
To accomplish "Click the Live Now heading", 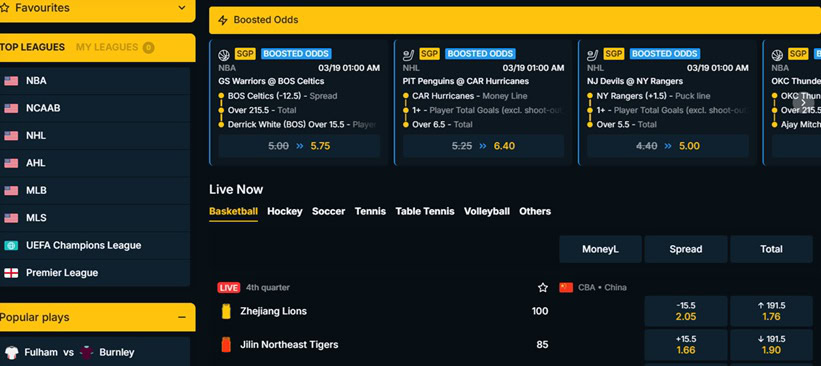I will point(236,190).
